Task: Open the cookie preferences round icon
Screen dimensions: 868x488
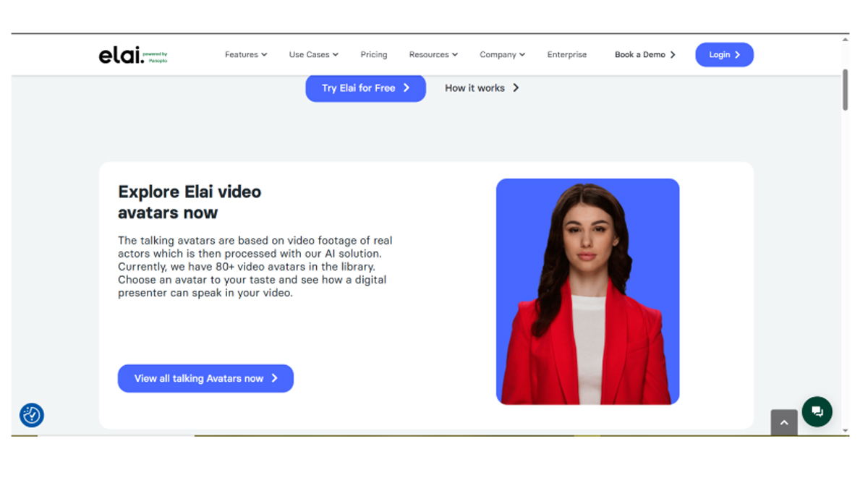Action: point(32,415)
